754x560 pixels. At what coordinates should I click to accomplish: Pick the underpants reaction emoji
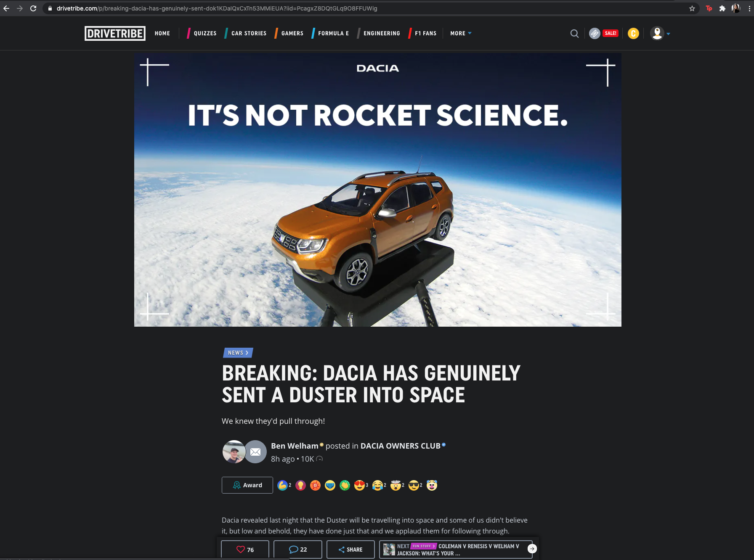[330, 486]
